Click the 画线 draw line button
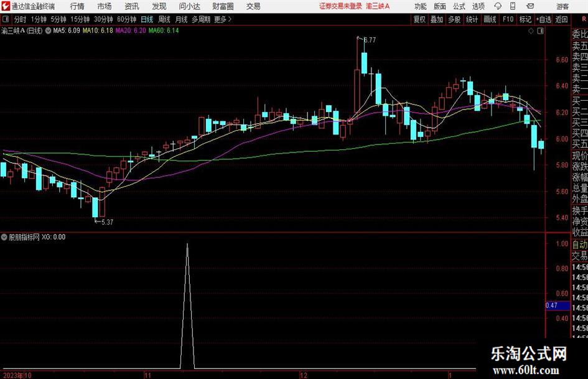This screenshot has width=588, height=379. (490, 19)
